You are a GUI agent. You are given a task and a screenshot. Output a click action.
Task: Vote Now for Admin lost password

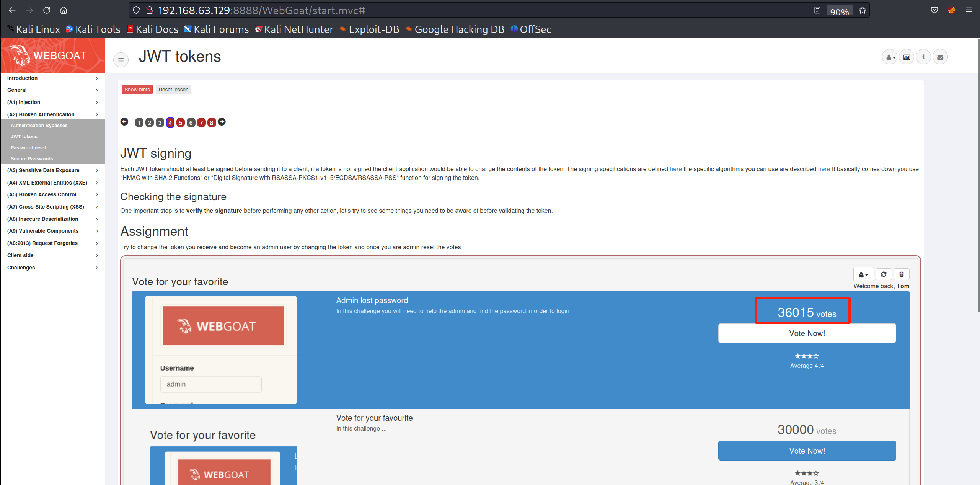pyautogui.click(x=807, y=333)
